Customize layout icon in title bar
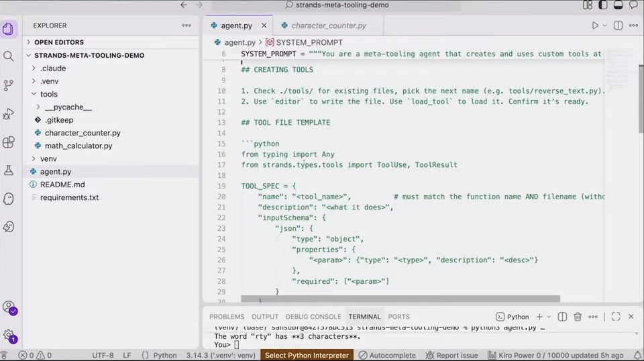 pos(588,5)
